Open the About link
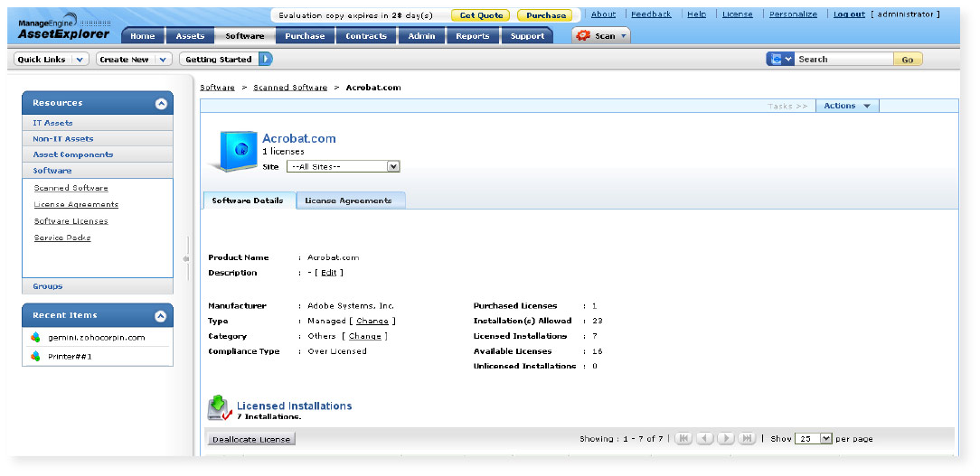980x476 pixels. [x=603, y=14]
